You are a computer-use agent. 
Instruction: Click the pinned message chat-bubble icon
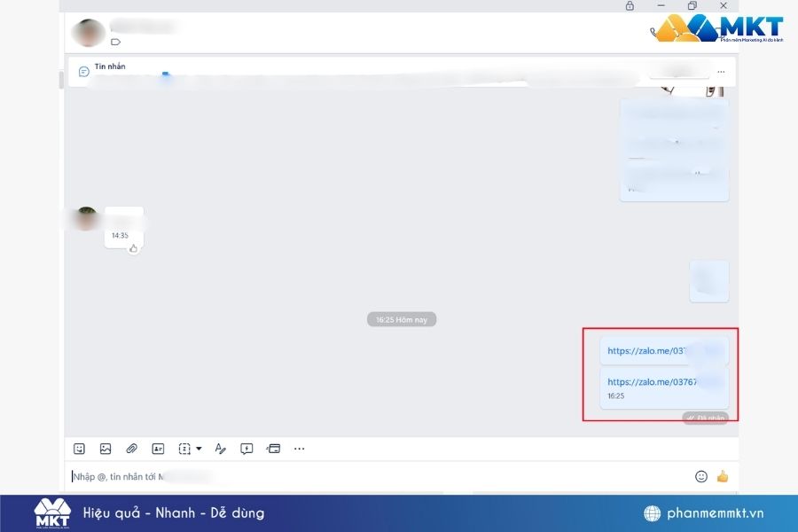click(x=84, y=72)
